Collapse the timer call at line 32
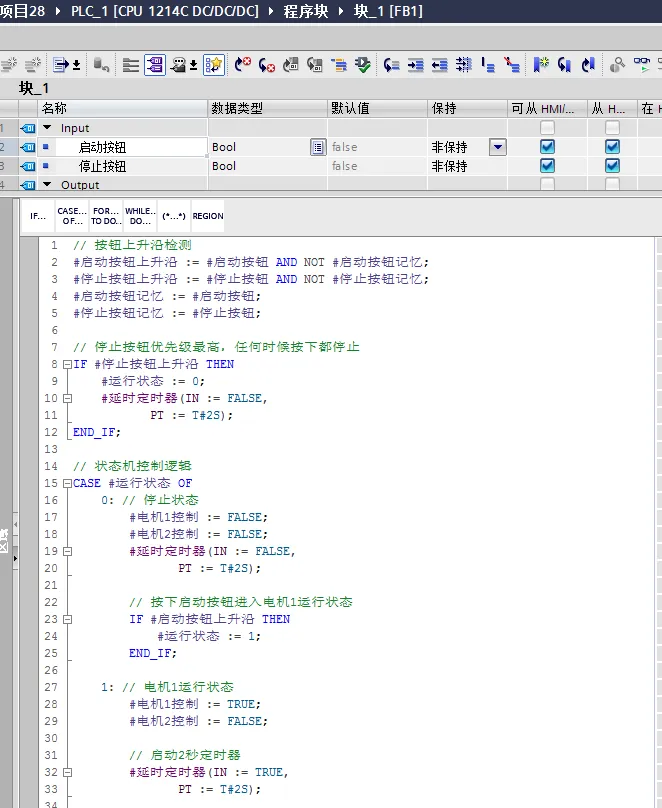The image size is (662, 808). (x=67, y=772)
